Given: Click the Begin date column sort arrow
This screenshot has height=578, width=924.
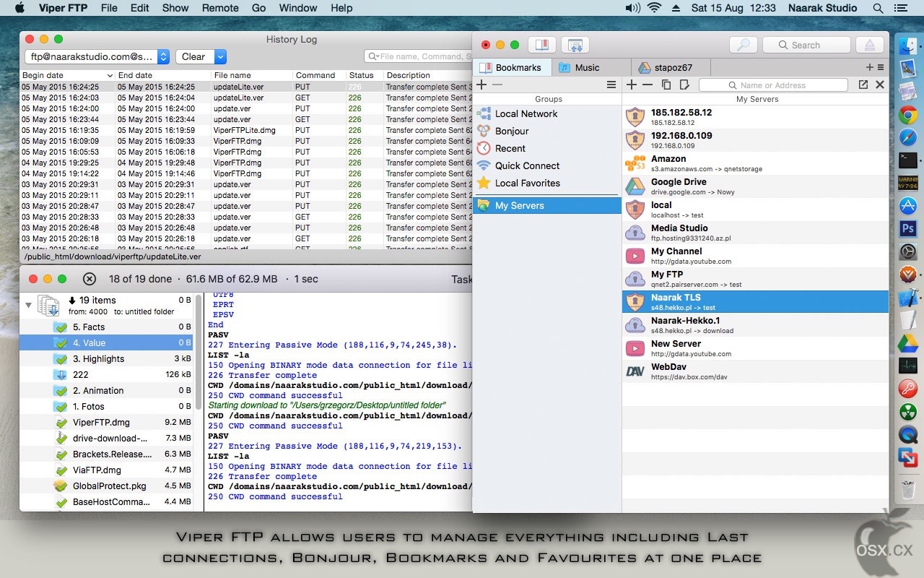Looking at the screenshot, I should (x=110, y=75).
